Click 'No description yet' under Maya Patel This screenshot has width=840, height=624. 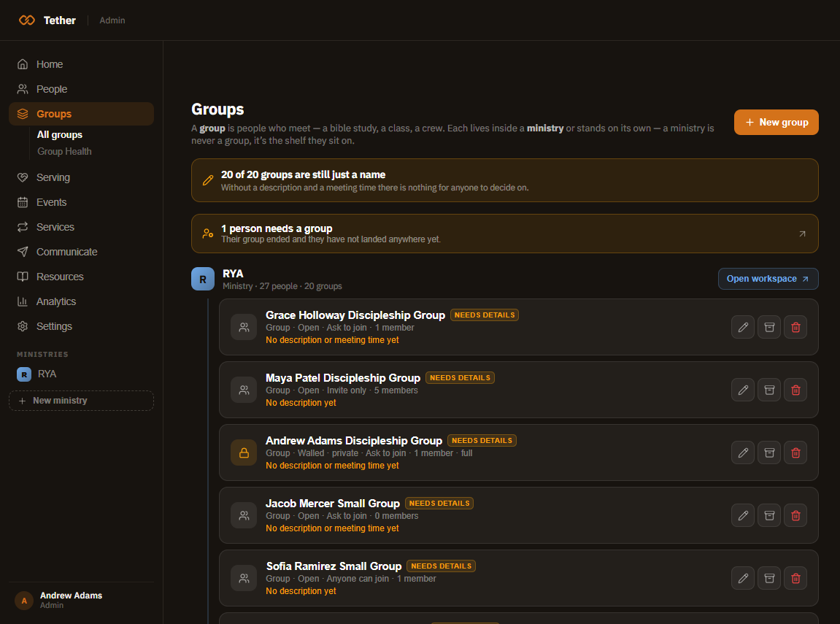coord(301,403)
